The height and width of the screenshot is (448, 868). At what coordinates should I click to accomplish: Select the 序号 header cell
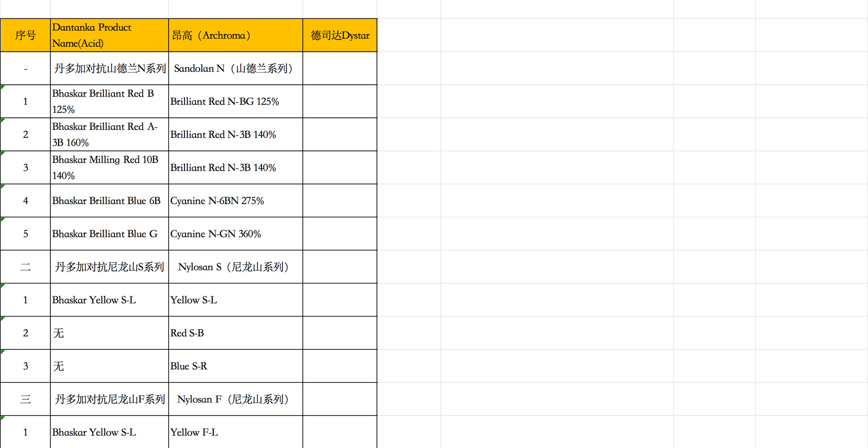(25, 35)
